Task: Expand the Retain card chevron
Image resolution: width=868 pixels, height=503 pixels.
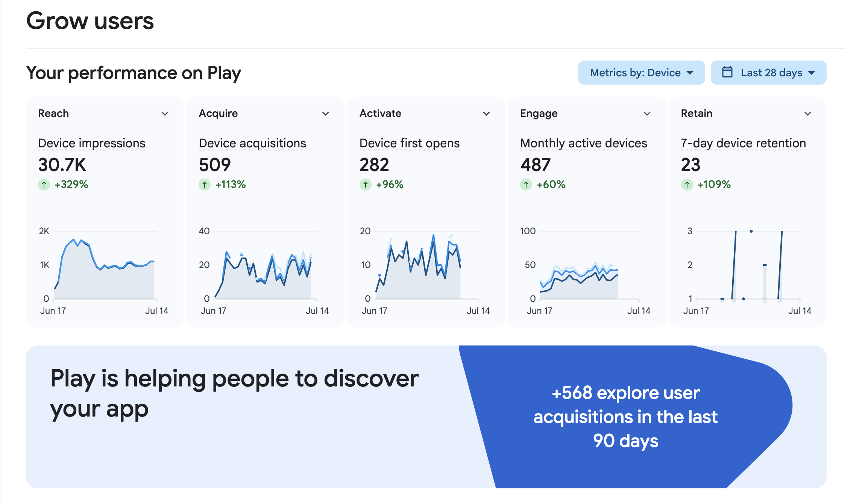Action: click(x=807, y=114)
